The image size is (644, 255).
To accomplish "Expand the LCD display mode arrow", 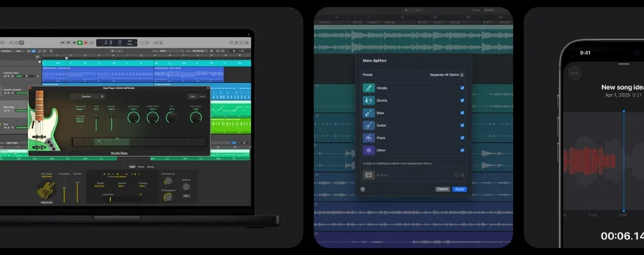I will (x=136, y=43).
